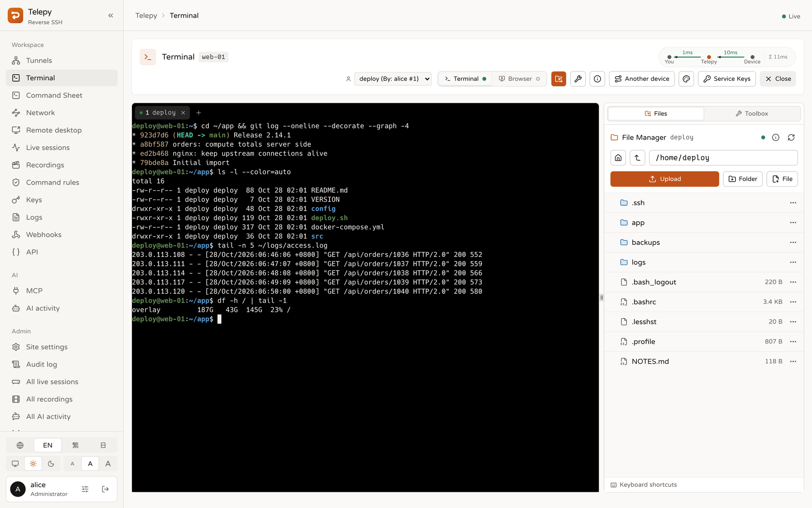This screenshot has height=508, width=812.
Task: Choose the smallest font size A
Action: pyautogui.click(x=72, y=464)
